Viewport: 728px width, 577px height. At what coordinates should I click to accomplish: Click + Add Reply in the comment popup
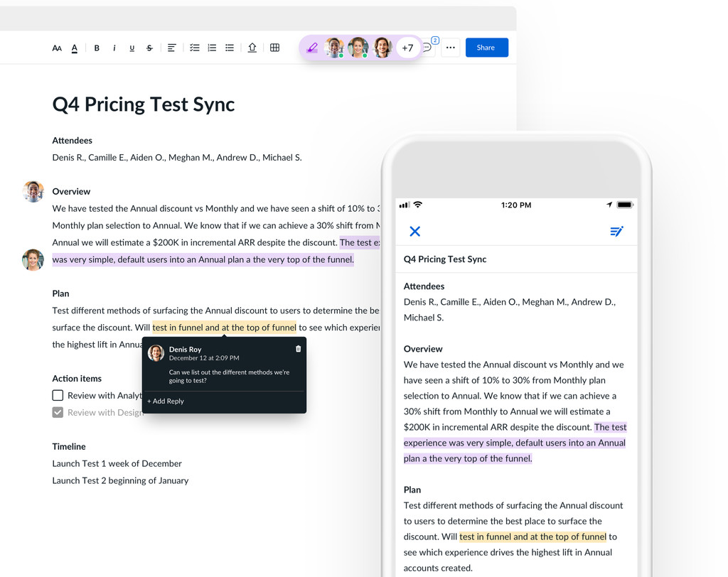click(x=165, y=401)
